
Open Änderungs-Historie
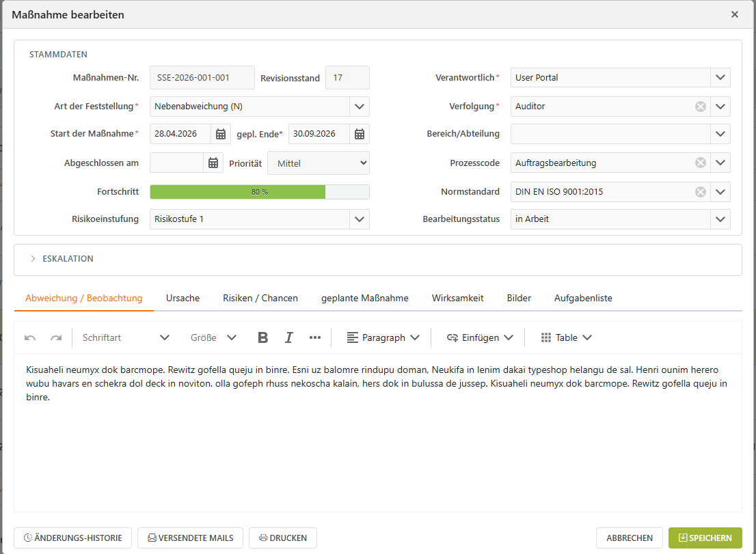click(x=73, y=538)
